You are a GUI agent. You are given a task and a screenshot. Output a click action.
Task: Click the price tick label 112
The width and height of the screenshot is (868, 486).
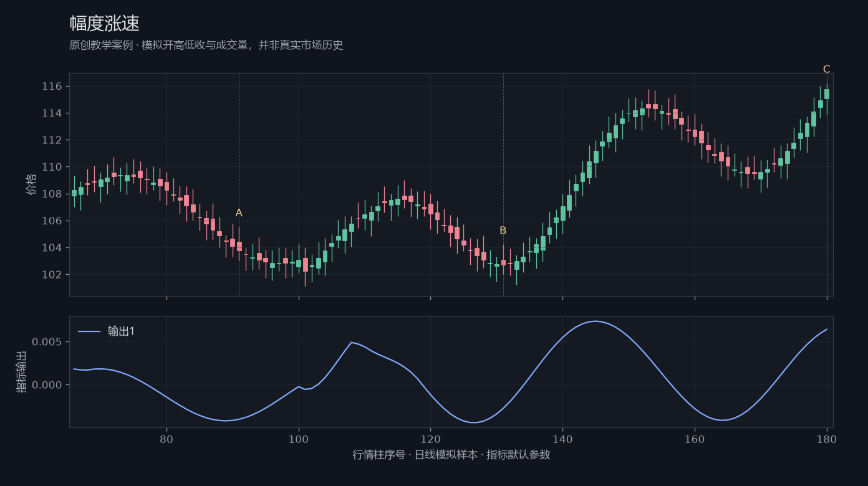[52, 140]
